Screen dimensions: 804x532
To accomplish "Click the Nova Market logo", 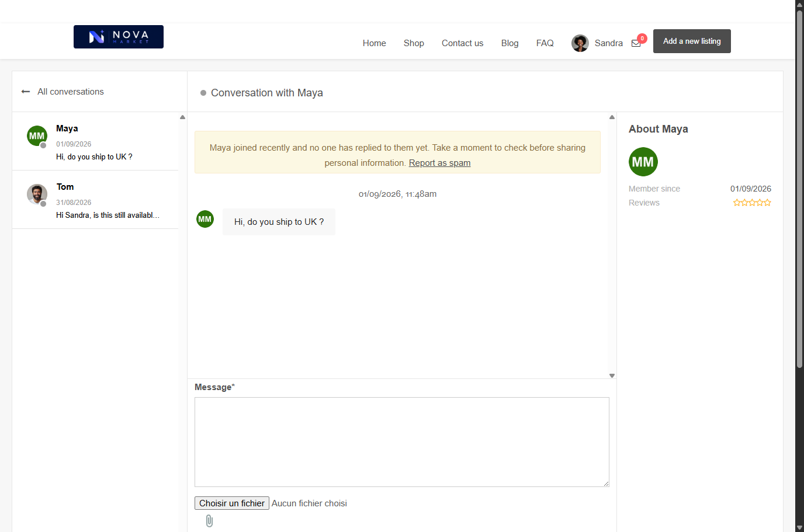I will (119, 37).
